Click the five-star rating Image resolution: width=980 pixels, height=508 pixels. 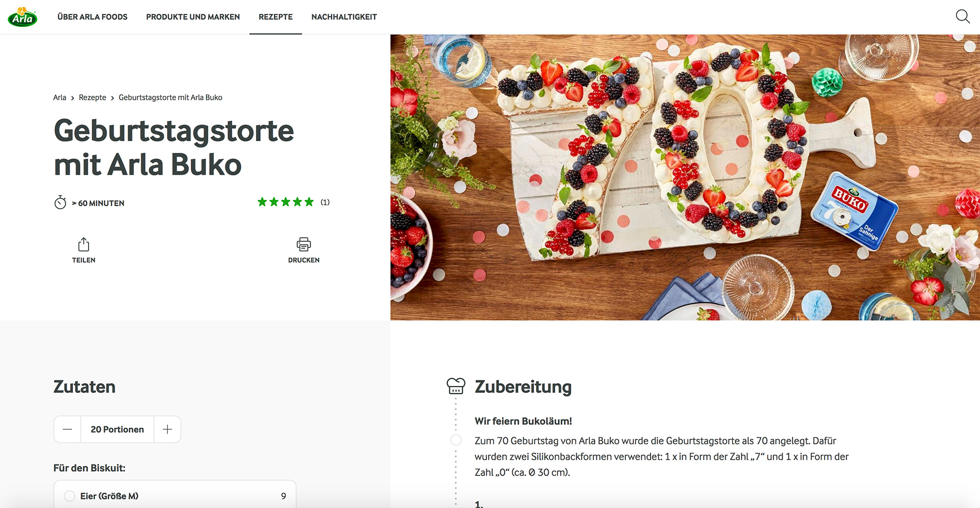point(286,202)
